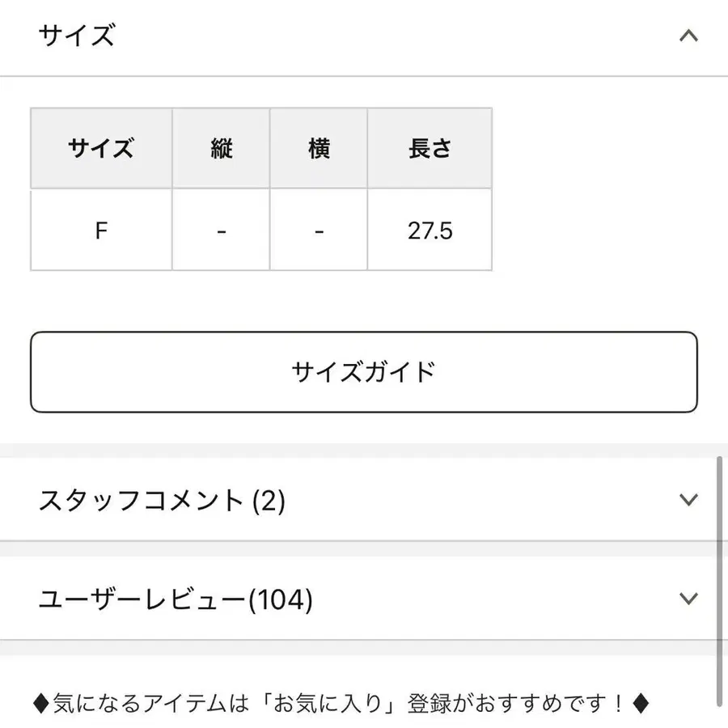The image size is (728, 728).
Task: Select the size F table cell
Action: 101,231
